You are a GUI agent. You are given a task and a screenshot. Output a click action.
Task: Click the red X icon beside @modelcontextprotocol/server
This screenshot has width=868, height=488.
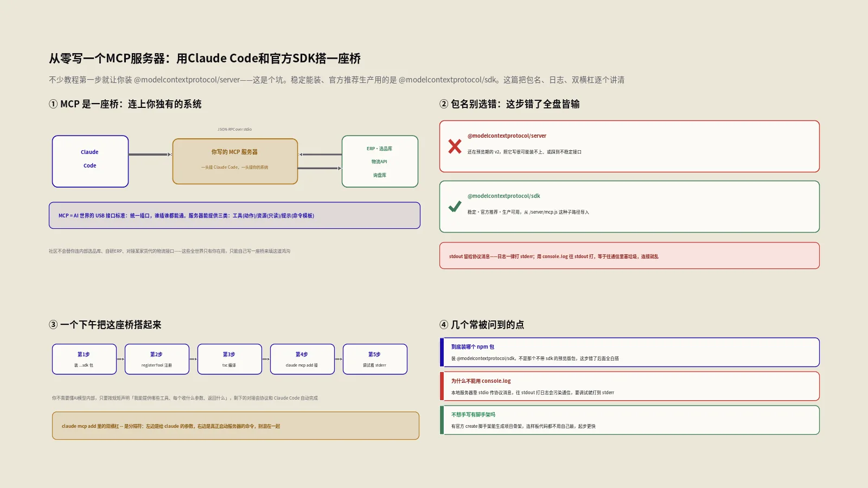point(455,146)
